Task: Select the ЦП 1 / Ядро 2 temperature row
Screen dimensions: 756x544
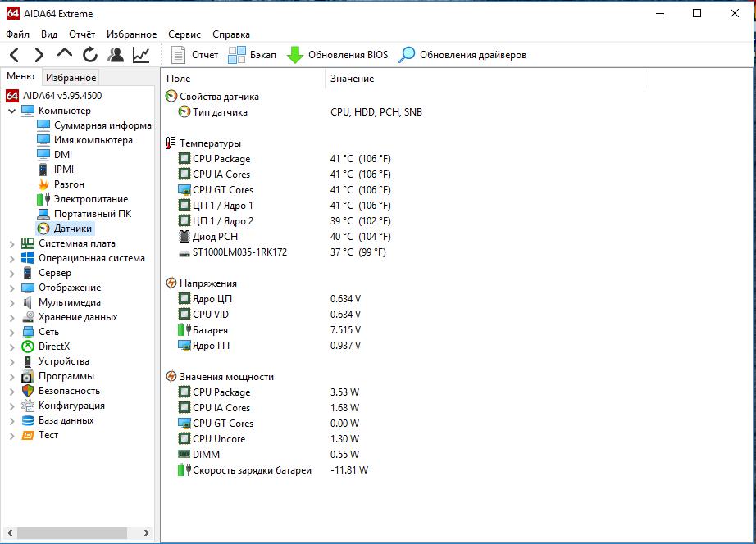Action: tap(285, 221)
